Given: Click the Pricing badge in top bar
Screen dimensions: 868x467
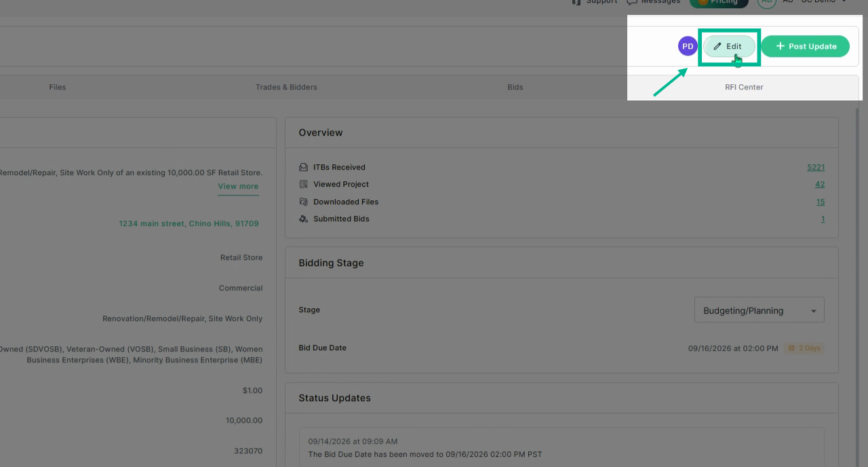Looking at the screenshot, I should (719, 3).
